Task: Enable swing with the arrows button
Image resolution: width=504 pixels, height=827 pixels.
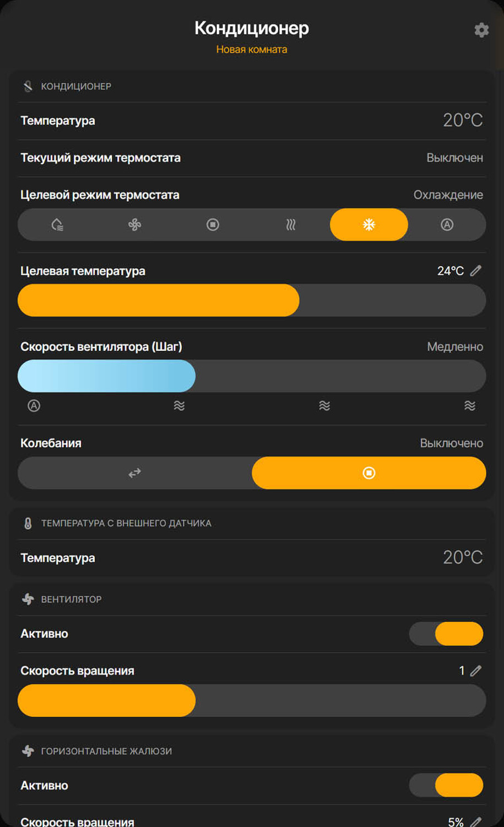Action: [135, 472]
